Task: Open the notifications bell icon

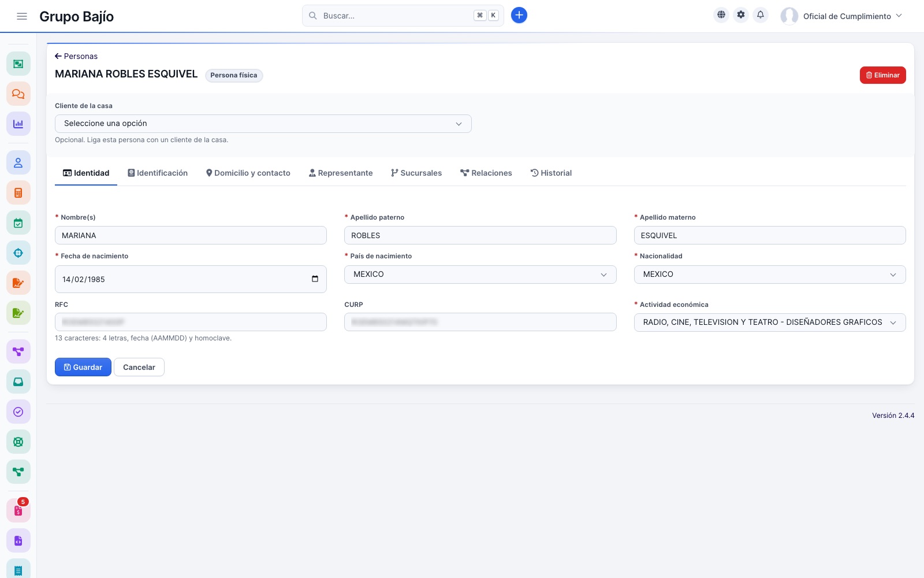Action: coord(761,15)
